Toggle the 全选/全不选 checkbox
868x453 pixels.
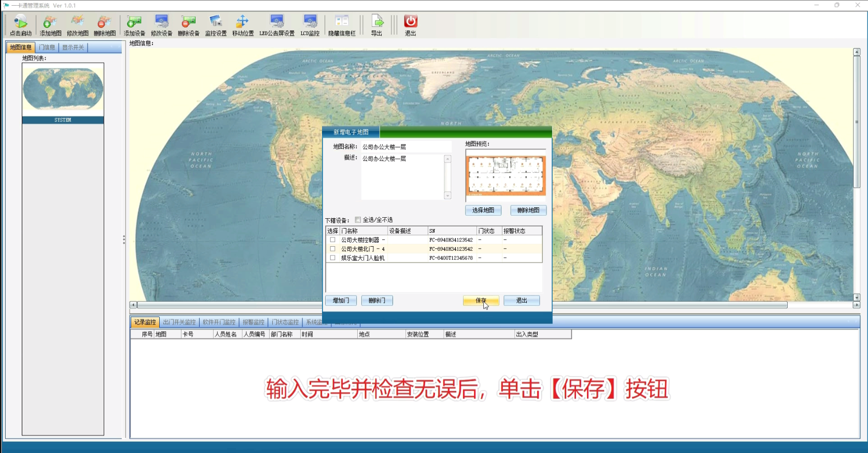click(x=358, y=220)
